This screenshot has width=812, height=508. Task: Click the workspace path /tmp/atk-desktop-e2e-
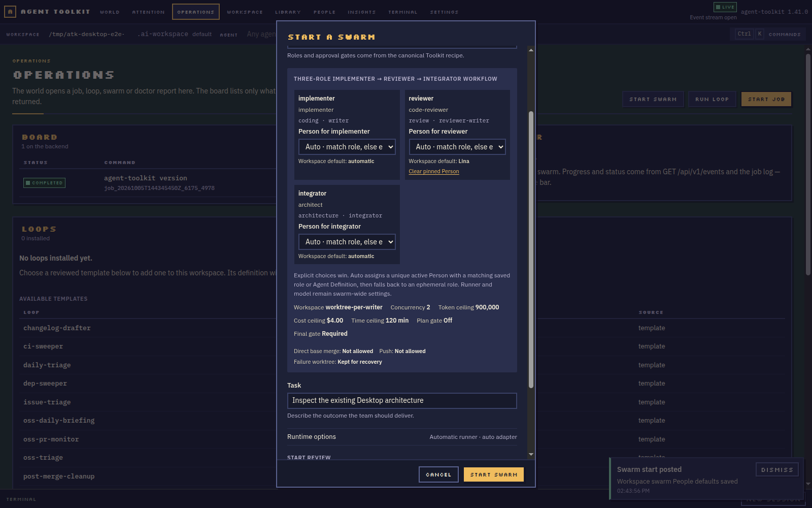coord(87,34)
